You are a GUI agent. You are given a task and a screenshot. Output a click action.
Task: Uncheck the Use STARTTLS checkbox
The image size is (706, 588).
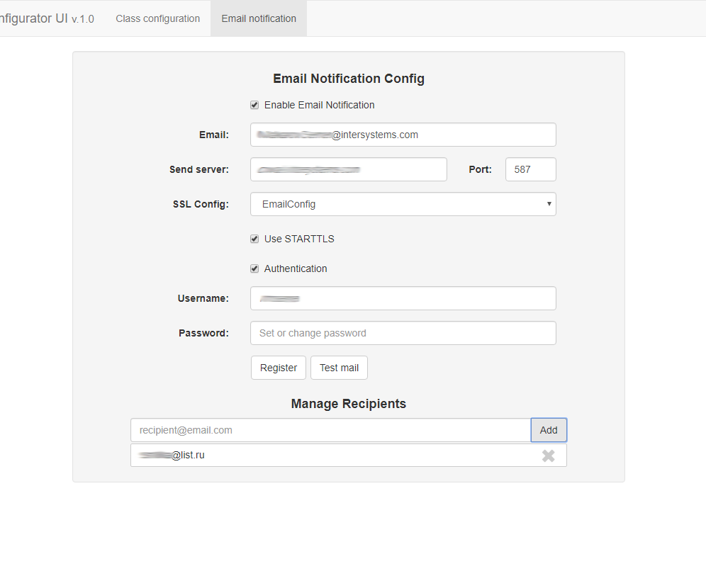point(254,239)
